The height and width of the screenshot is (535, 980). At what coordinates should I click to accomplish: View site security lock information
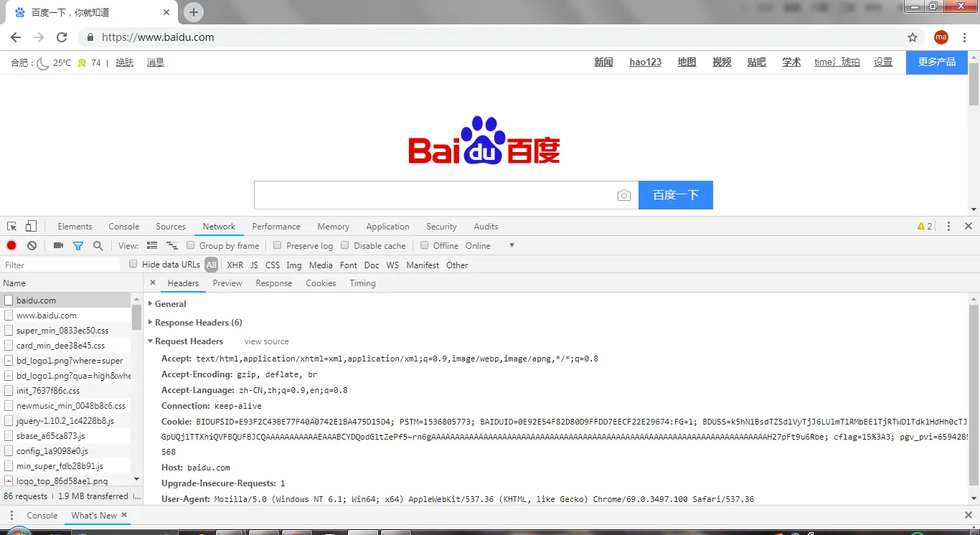90,37
